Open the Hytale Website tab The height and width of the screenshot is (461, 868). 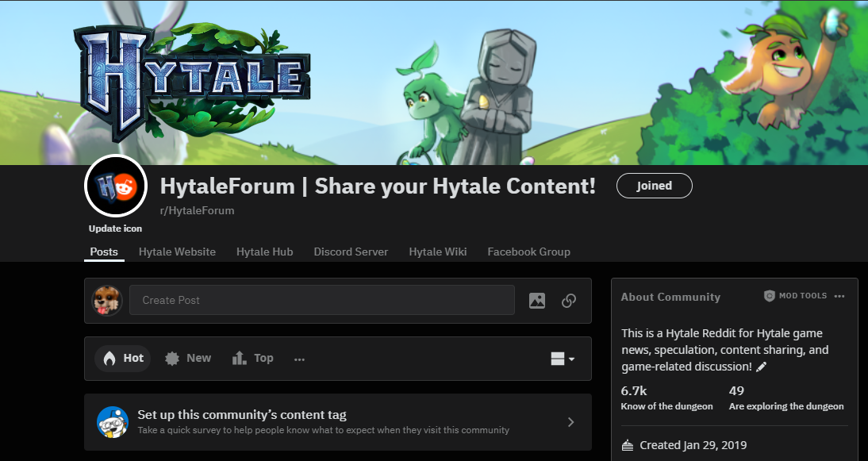point(177,252)
